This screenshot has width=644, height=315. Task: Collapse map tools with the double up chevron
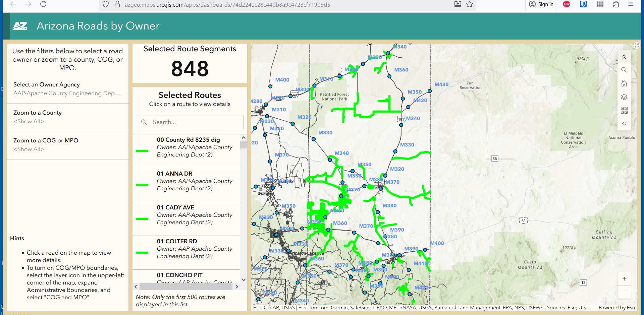point(624,57)
